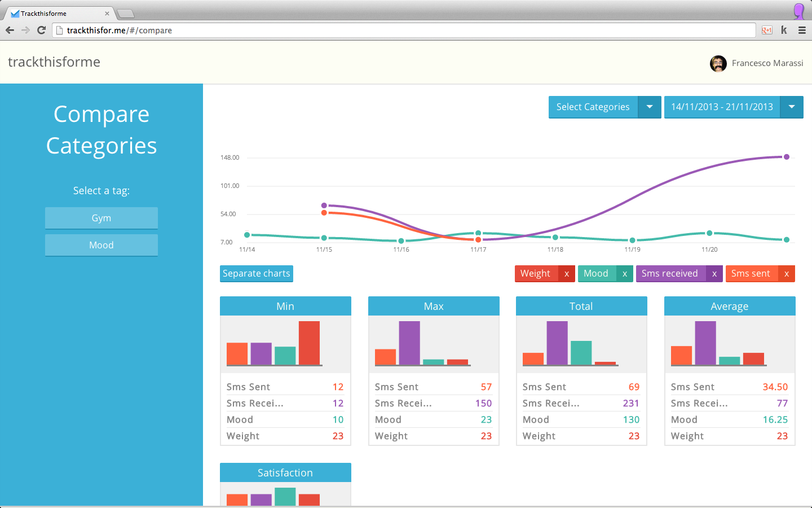The height and width of the screenshot is (508, 812).
Task: Click the Total card header
Action: point(581,306)
